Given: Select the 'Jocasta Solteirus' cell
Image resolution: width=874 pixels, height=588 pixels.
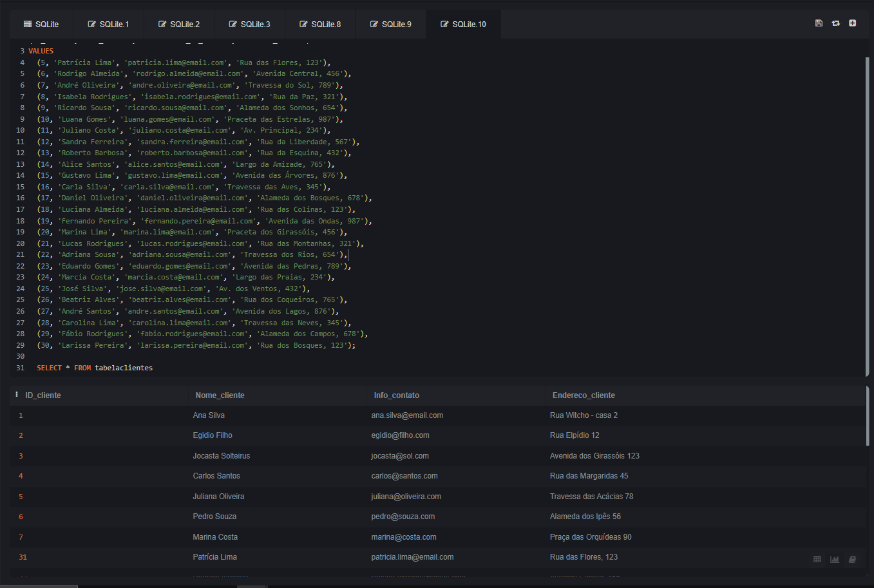Looking at the screenshot, I should (222, 456).
